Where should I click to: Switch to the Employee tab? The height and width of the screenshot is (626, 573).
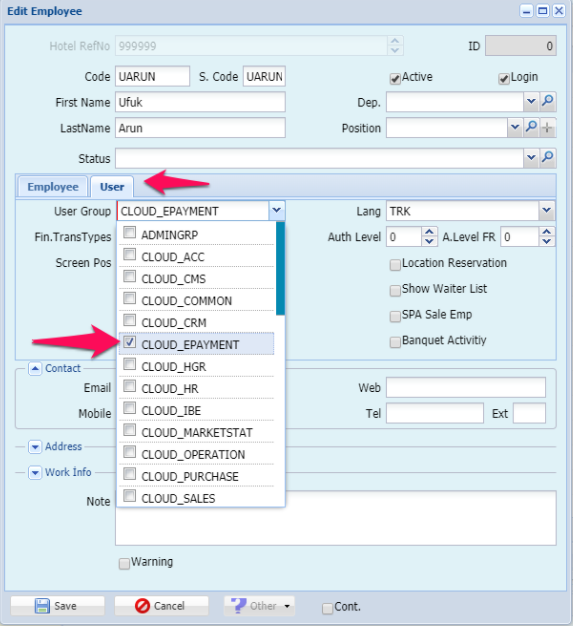[53, 187]
